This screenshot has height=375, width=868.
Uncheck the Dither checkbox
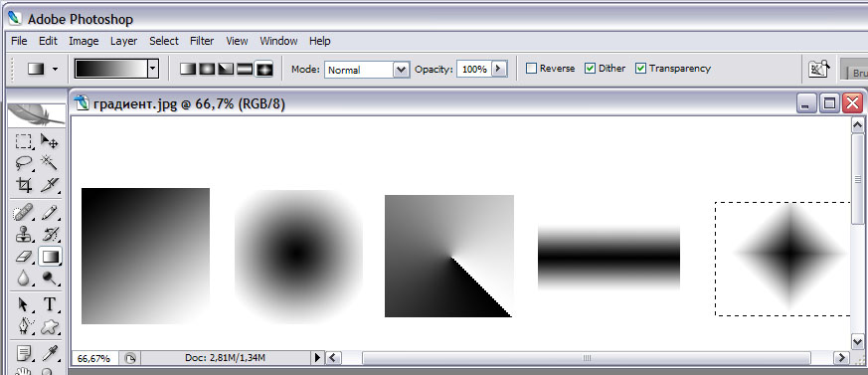(591, 69)
